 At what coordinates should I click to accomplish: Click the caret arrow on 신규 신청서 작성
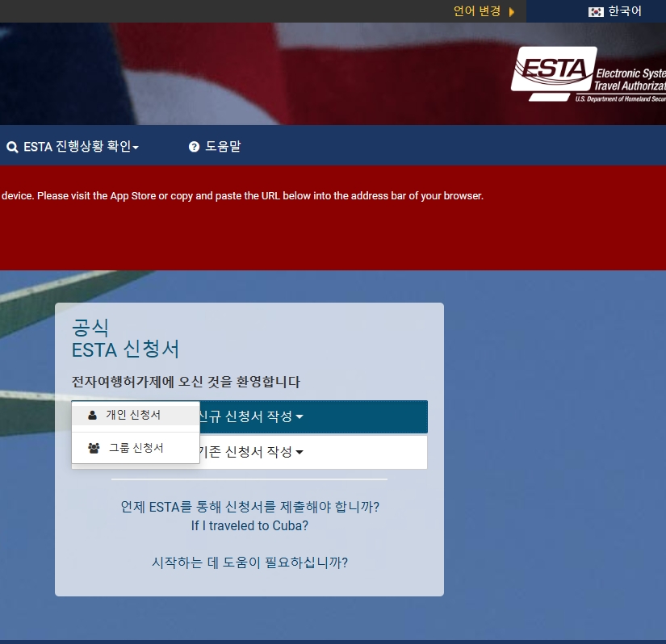click(299, 417)
